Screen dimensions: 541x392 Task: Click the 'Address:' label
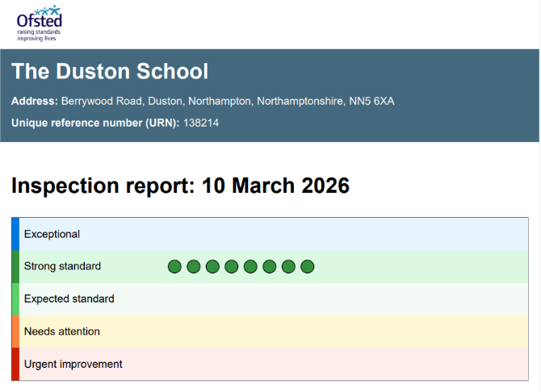point(35,101)
